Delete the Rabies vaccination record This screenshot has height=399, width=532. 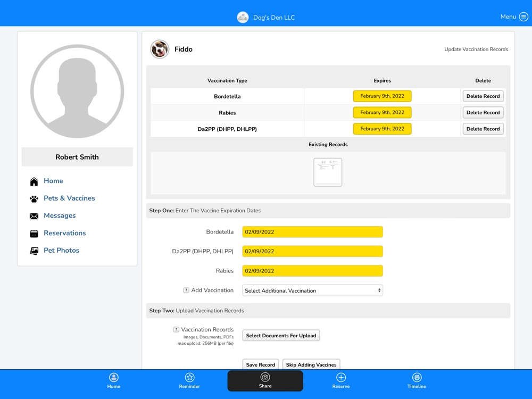483,113
